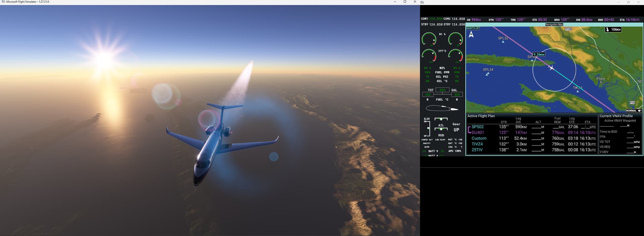Click the Active Flight Plan header

[x=481, y=116]
